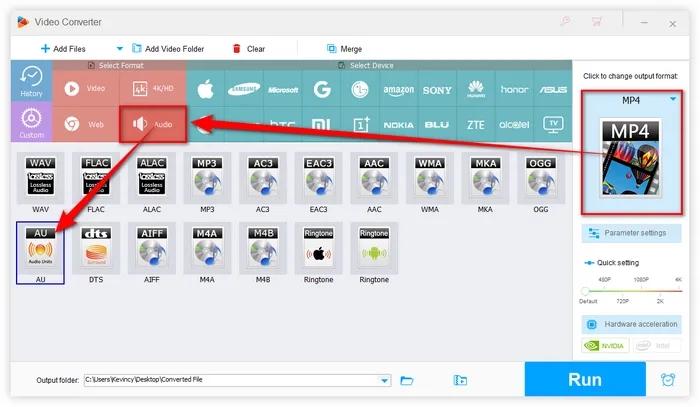The width and height of the screenshot is (700, 407).
Task: Clear the file list
Action: [x=249, y=49]
